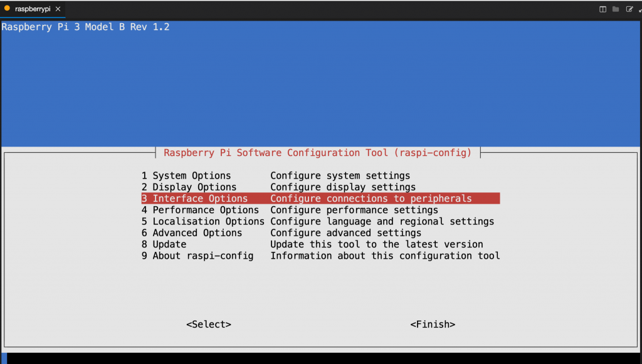Click the <Select> button
642x364 pixels.
(209, 325)
